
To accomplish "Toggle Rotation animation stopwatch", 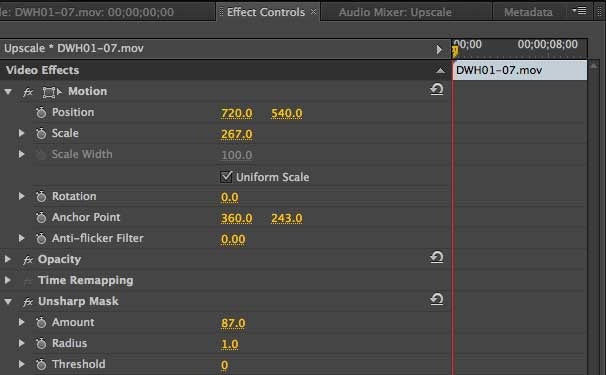I will [41, 197].
